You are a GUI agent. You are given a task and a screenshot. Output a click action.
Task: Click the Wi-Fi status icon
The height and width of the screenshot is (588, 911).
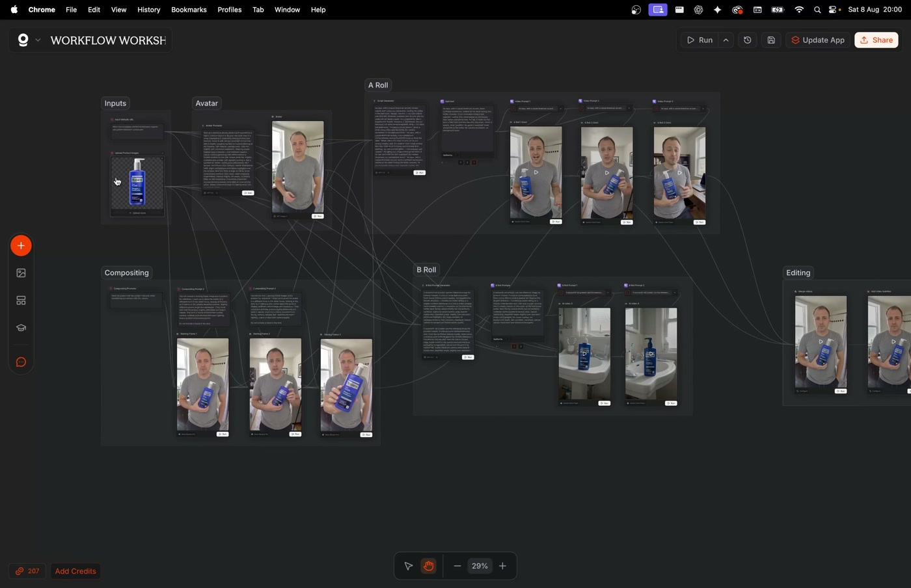799,10
